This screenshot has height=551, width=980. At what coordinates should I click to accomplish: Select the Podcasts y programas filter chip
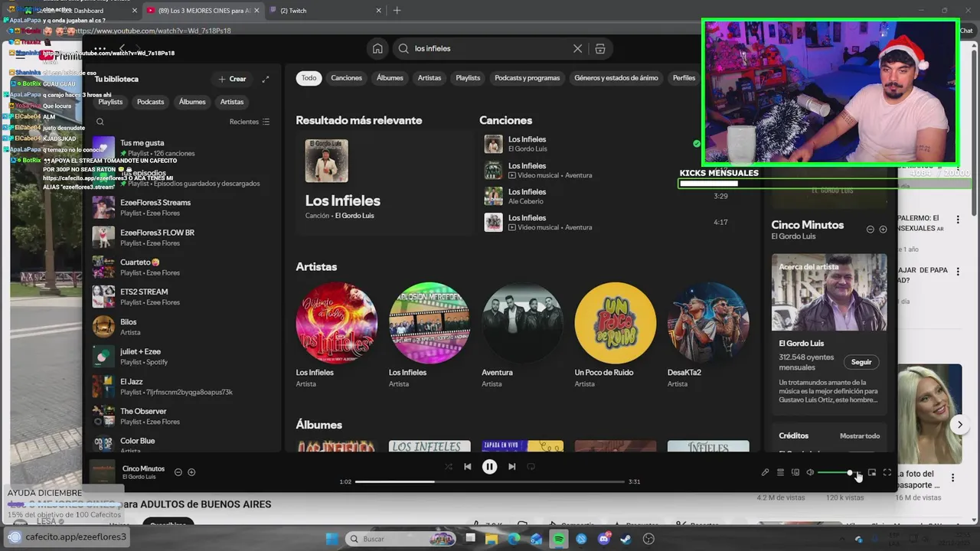click(528, 78)
